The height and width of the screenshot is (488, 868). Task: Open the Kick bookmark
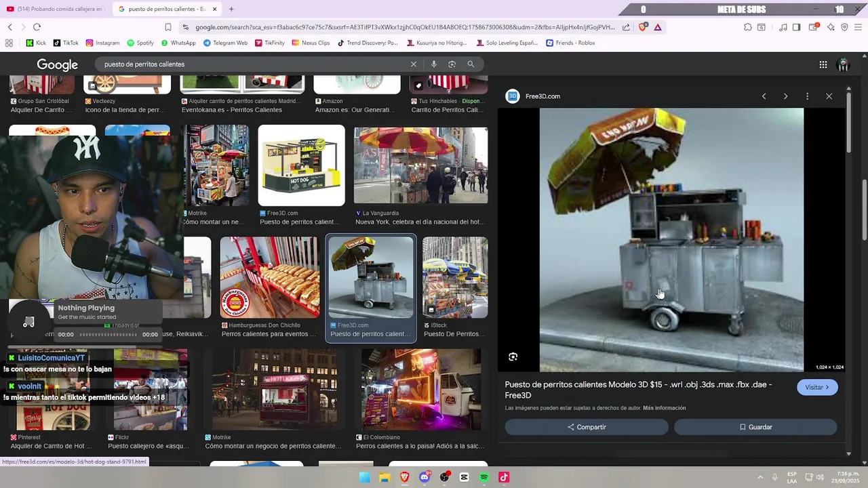(x=36, y=43)
